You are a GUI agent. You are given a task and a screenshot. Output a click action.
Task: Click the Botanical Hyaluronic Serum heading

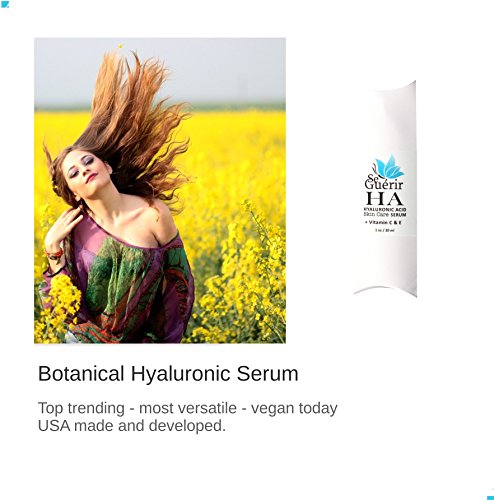[x=168, y=373]
